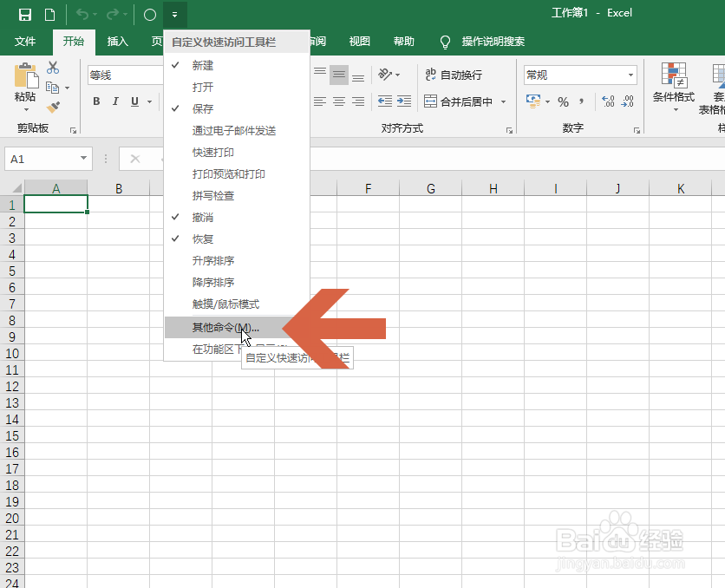725x588 pixels.
Task: Open customize quick access toolbar dropdown arrow
Action: (x=175, y=15)
